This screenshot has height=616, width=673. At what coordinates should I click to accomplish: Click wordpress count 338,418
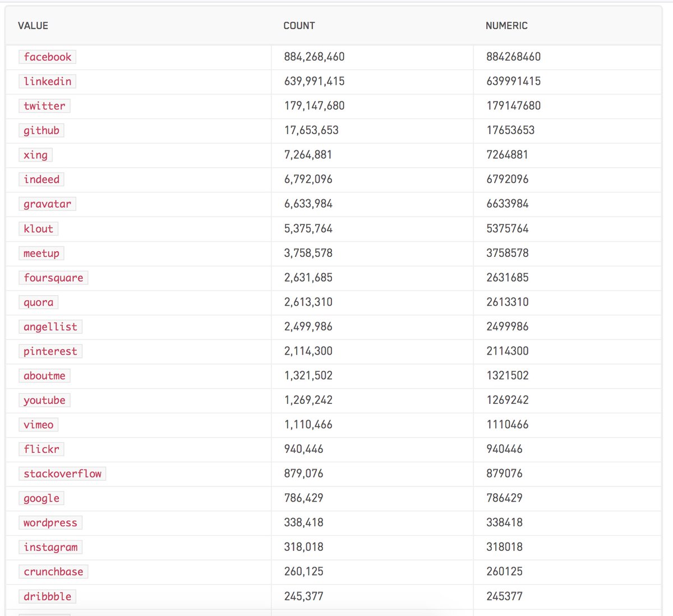303,523
